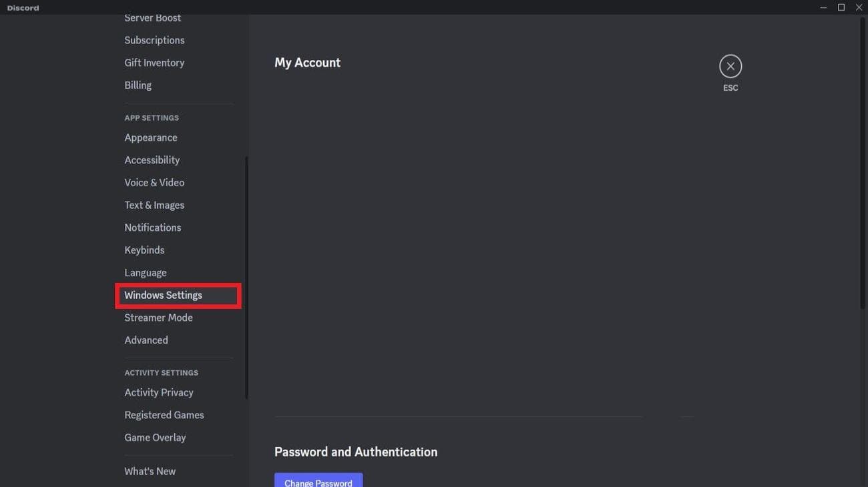Click the Change Password button
This screenshot has height=487, width=868.
point(318,482)
